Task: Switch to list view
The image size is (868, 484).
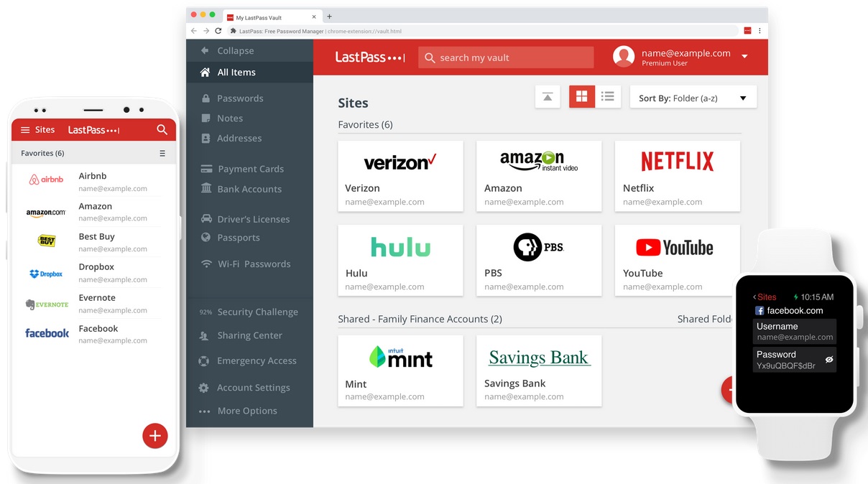Action: click(x=608, y=97)
